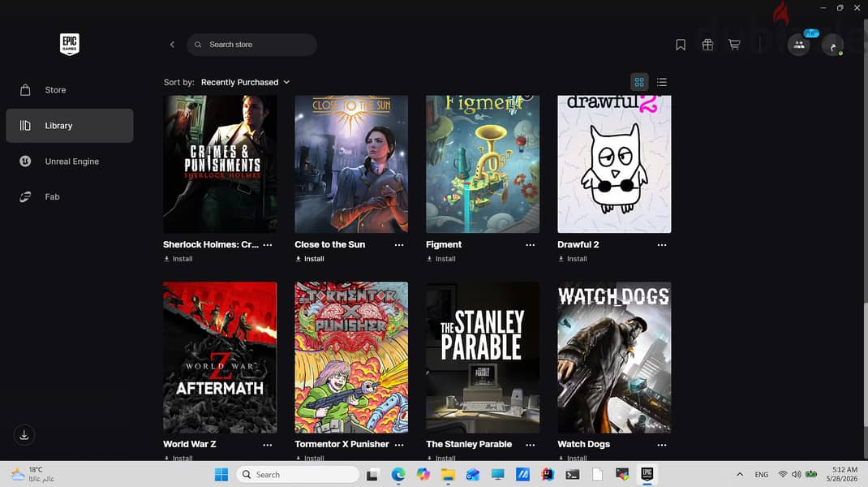Click the Watch Dogs title text
The width and height of the screenshot is (868, 487).
point(584,444)
